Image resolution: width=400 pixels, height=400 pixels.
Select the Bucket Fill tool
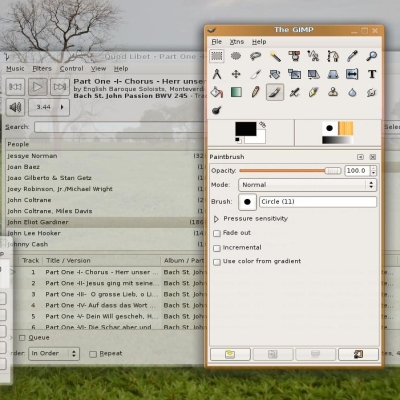click(217, 92)
